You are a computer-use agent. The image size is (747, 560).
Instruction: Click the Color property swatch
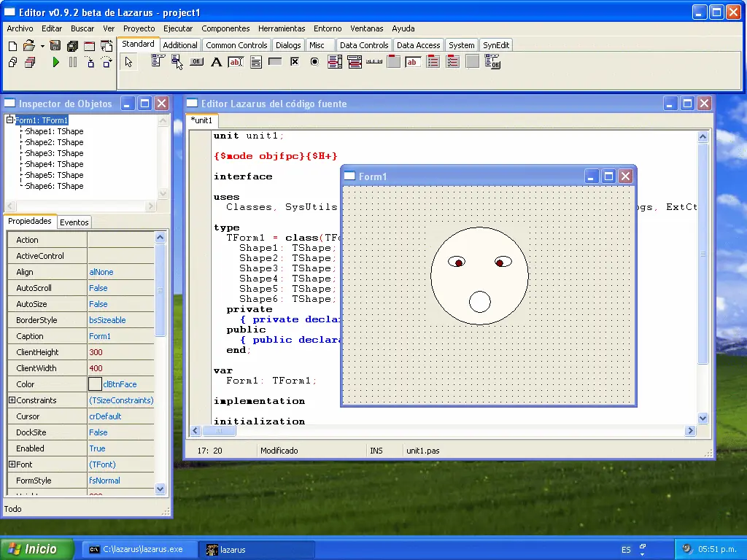(95, 384)
